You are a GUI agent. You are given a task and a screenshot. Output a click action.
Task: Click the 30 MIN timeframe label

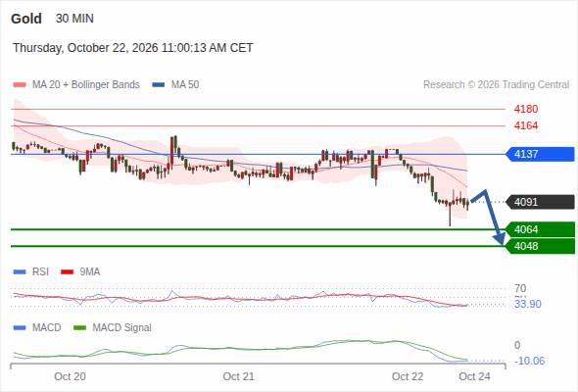(74, 19)
